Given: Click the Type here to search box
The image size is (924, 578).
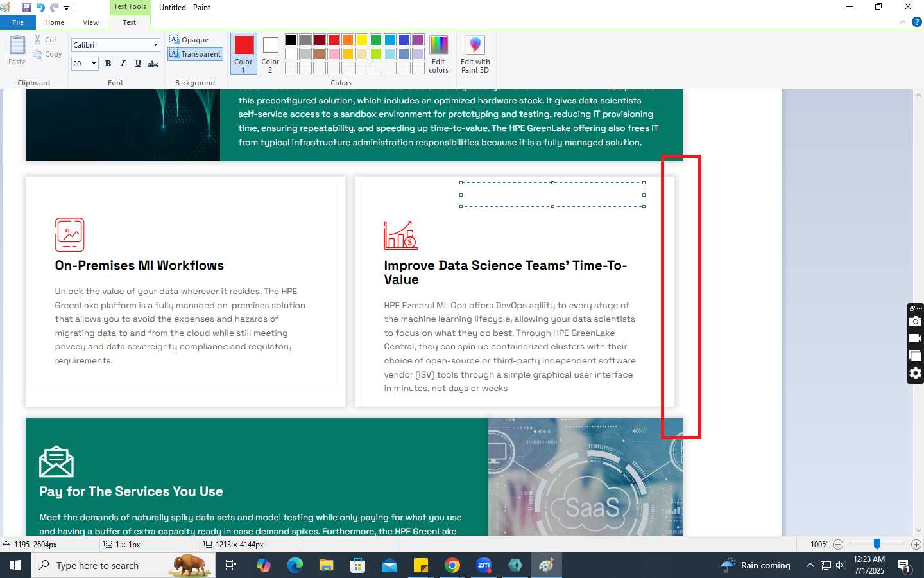Looking at the screenshot, I should [123, 565].
